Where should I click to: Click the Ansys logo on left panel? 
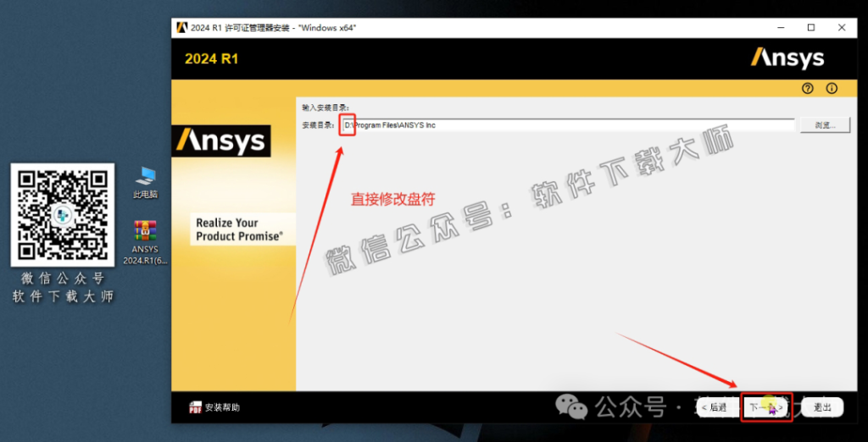coord(220,141)
